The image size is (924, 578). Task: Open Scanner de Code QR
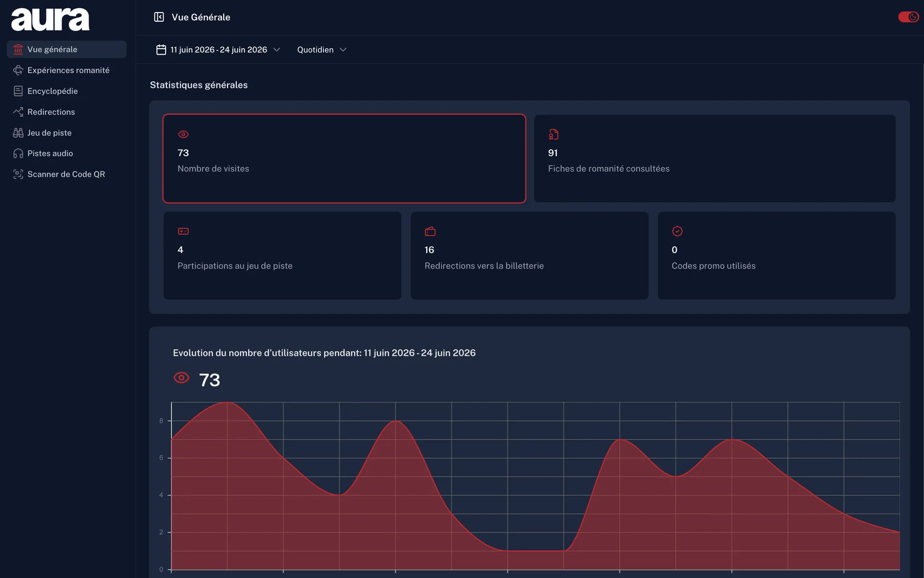pyautogui.click(x=66, y=174)
